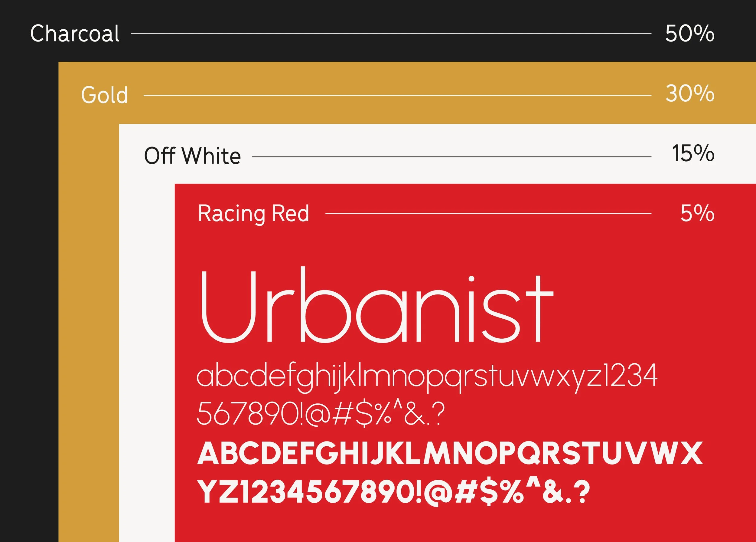Select the "50%" value for Charcoal
The height and width of the screenshot is (542, 756).
tap(690, 34)
